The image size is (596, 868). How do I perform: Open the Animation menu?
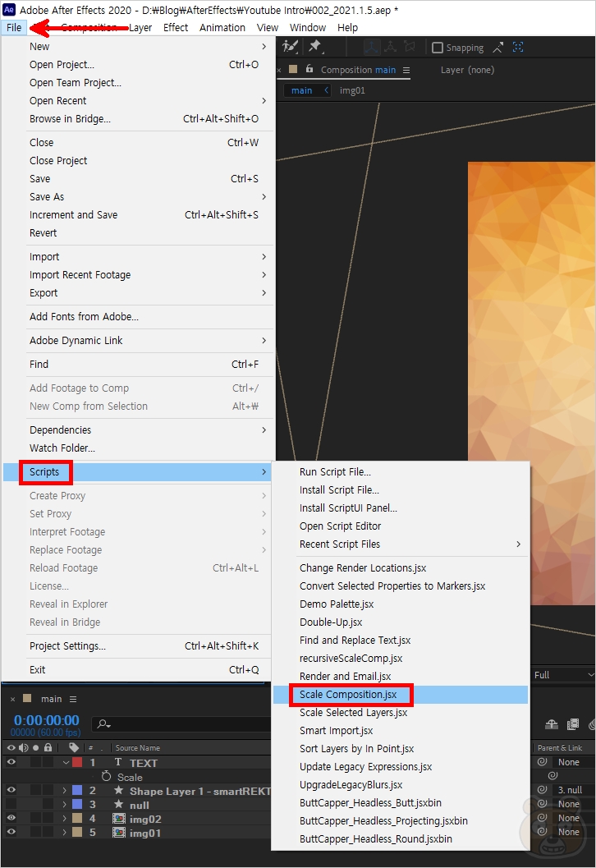[222, 28]
